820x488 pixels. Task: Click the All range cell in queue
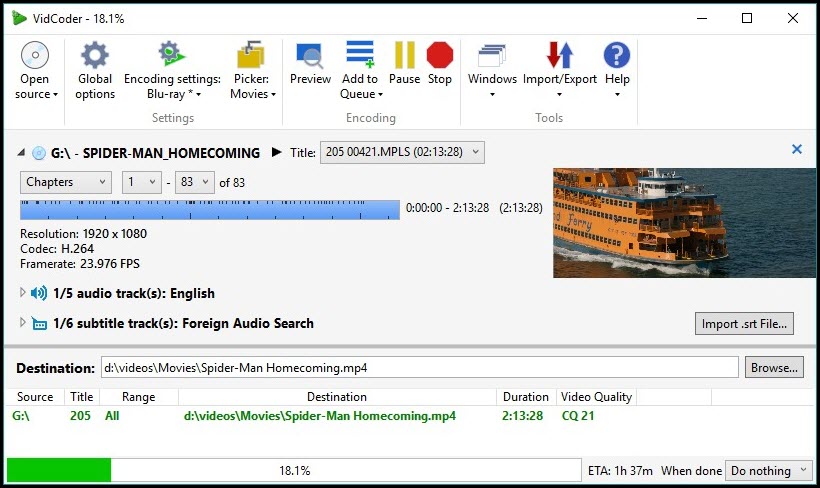pyautogui.click(x=112, y=416)
